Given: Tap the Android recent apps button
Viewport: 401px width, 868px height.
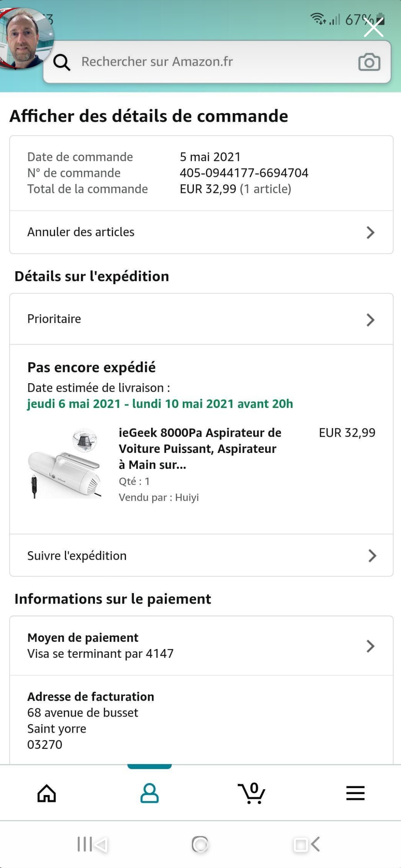Looking at the screenshot, I should [92, 845].
